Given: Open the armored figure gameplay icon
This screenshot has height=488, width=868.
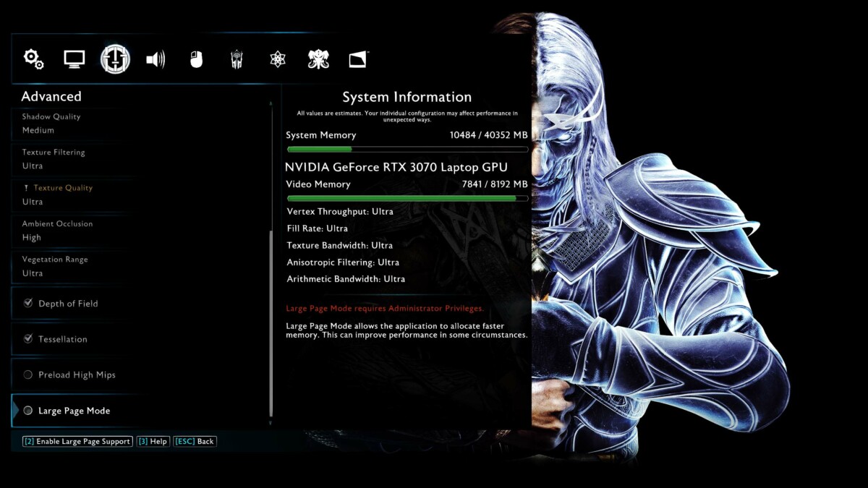Looking at the screenshot, I should [x=237, y=59].
